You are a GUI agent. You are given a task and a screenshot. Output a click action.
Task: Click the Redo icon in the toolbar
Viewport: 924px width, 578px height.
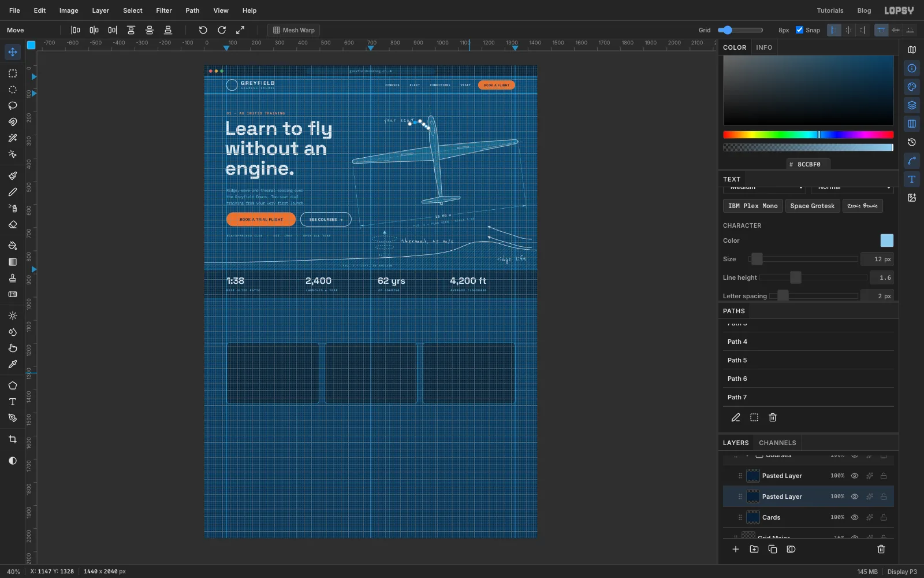tap(222, 30)
